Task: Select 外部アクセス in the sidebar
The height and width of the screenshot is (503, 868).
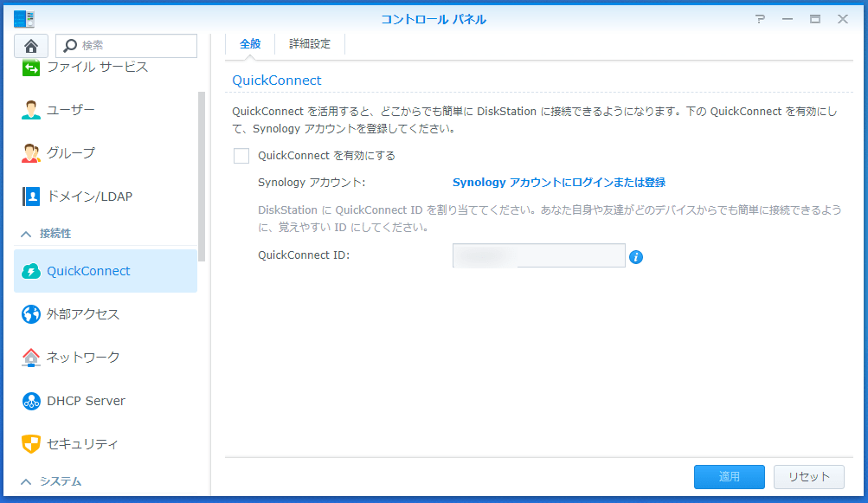Action: click(x=106, y=314)
